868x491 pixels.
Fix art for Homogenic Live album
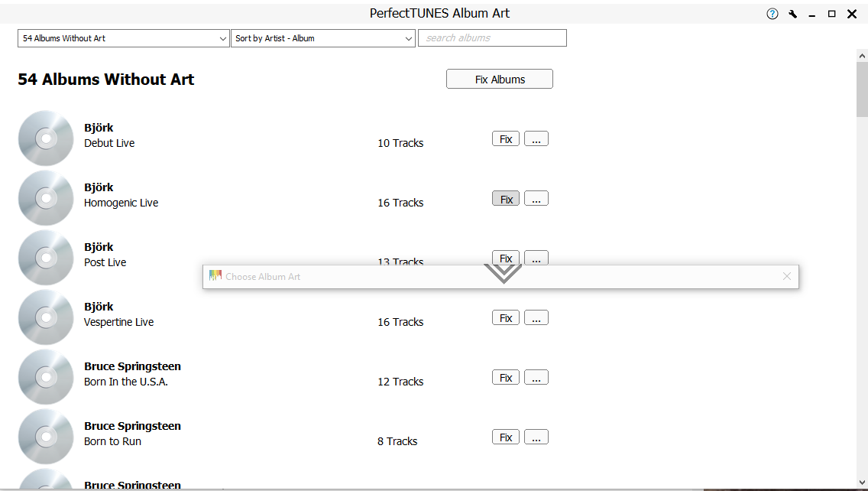(506, 199)
